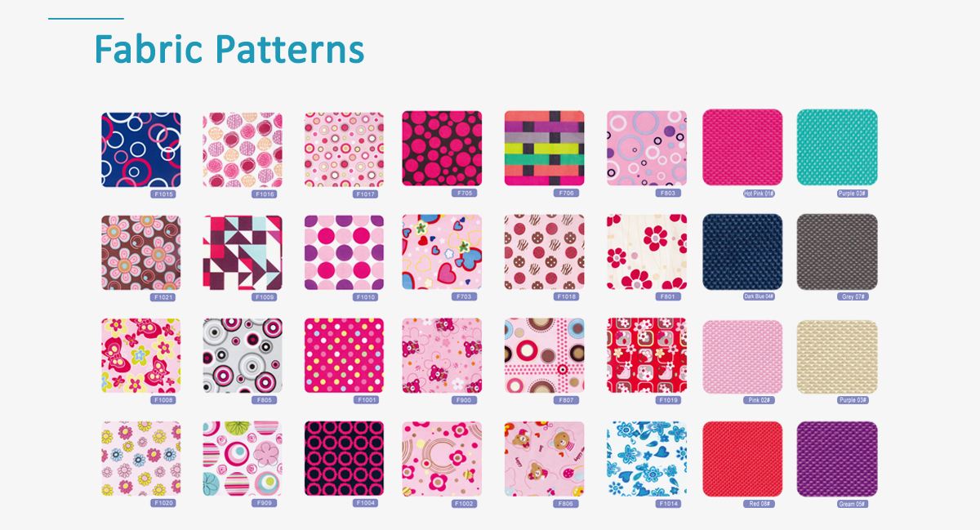Select the F806 teddy bear pattern
980x530 pixels.
(x=544, y=459)
